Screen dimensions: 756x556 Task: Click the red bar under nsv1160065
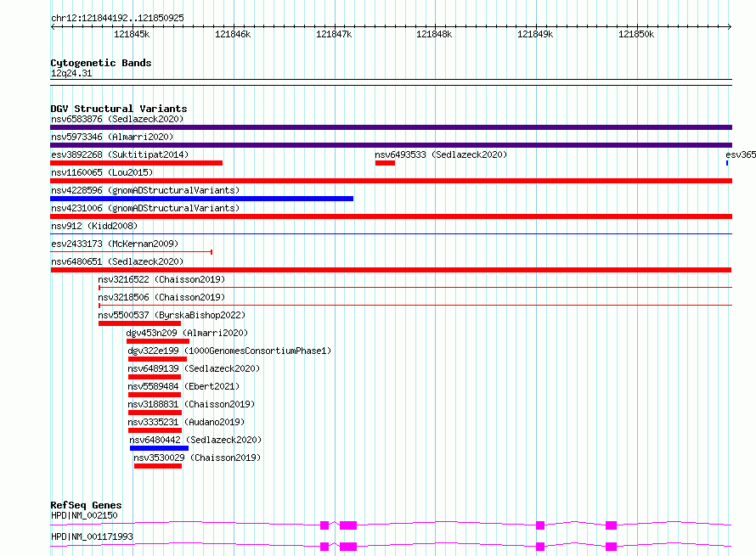coord(391,181)
